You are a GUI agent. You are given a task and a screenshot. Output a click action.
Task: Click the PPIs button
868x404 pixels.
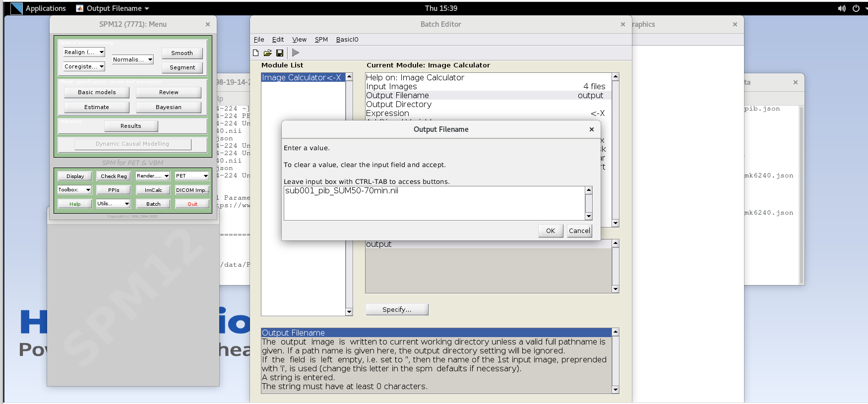(114, 190)
